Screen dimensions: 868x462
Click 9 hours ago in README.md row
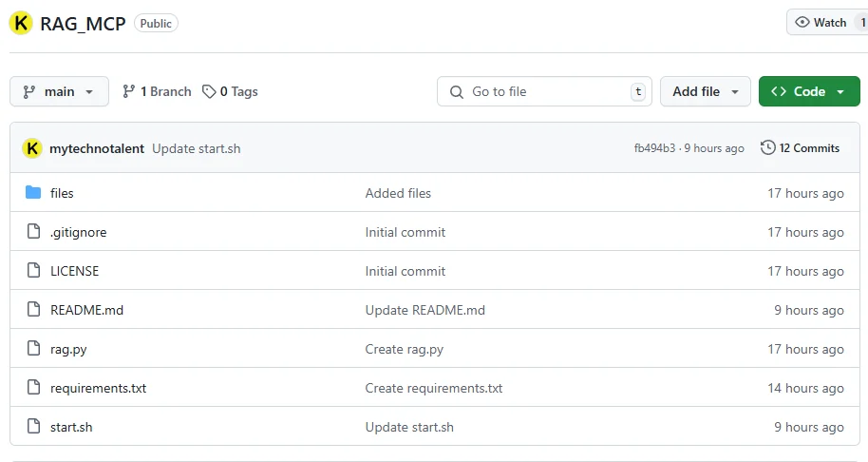pos(809,310)
